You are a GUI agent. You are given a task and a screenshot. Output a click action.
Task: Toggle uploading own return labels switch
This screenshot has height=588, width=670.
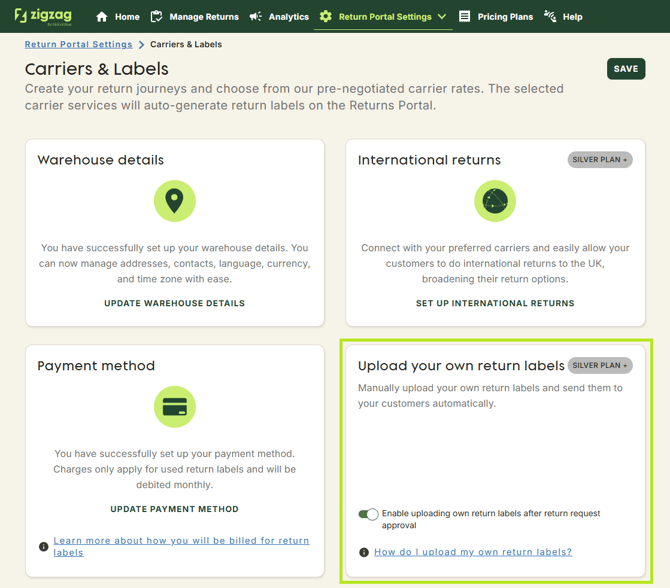coord(368,514)
